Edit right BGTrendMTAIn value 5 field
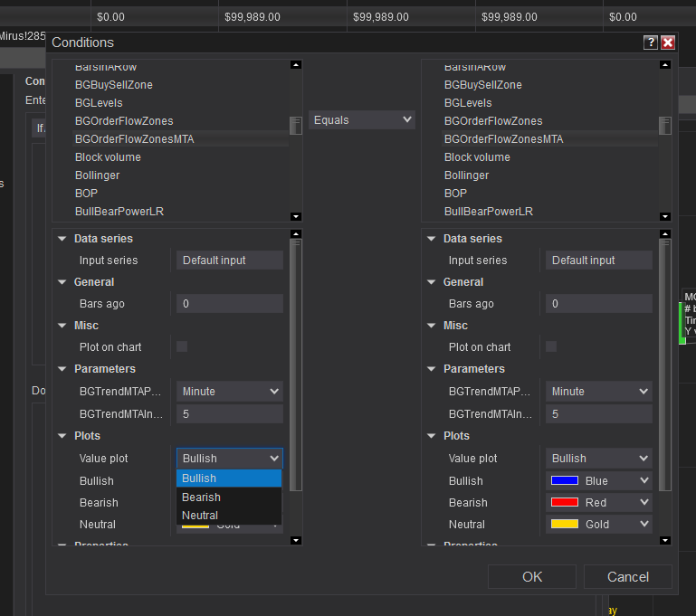 (x=599, y=414)
